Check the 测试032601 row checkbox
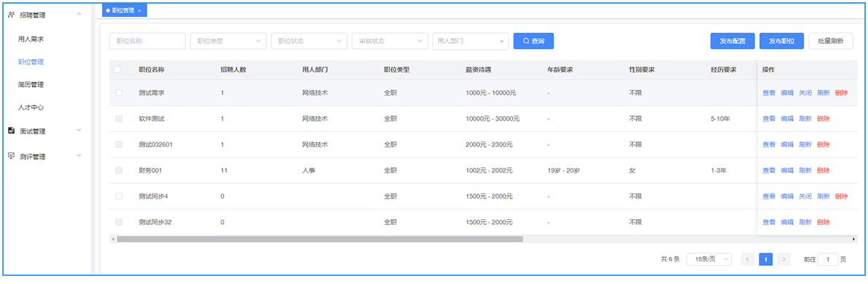This screenshot has height=284, width=868. pos(119,145)
